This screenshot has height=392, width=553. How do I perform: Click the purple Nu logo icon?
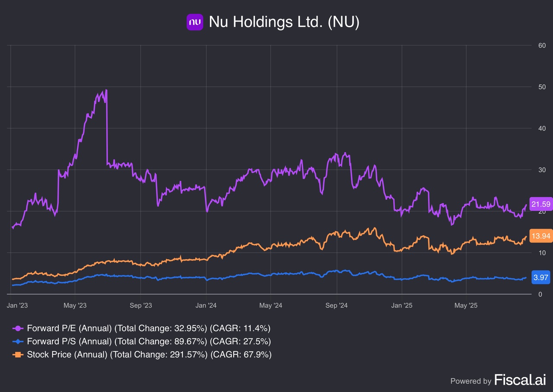point(195,22)
